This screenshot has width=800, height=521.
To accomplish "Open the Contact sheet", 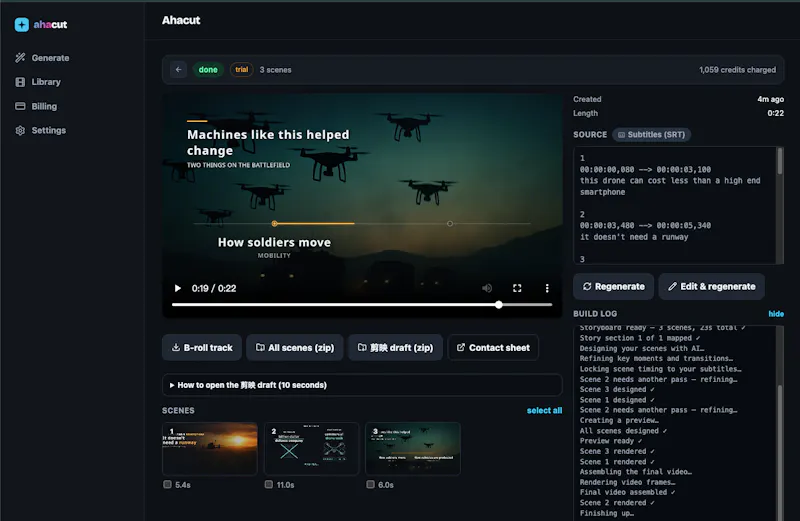I will 493,348.
